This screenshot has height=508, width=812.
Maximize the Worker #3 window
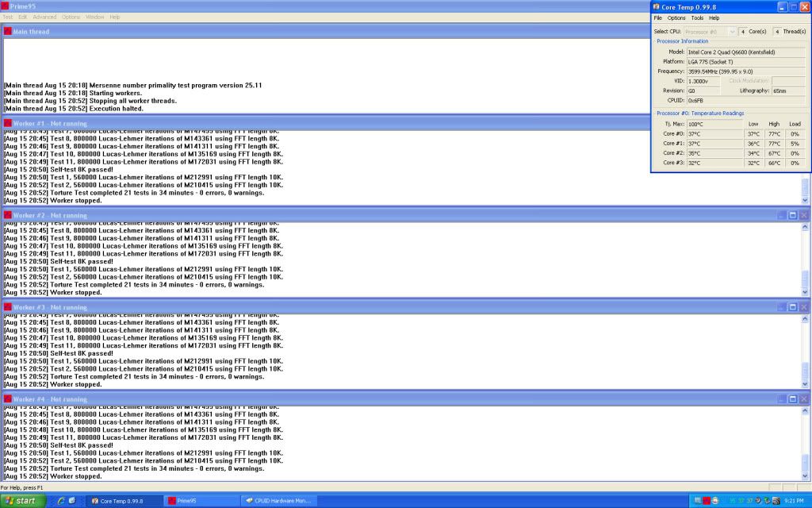(x=792, y=307)
